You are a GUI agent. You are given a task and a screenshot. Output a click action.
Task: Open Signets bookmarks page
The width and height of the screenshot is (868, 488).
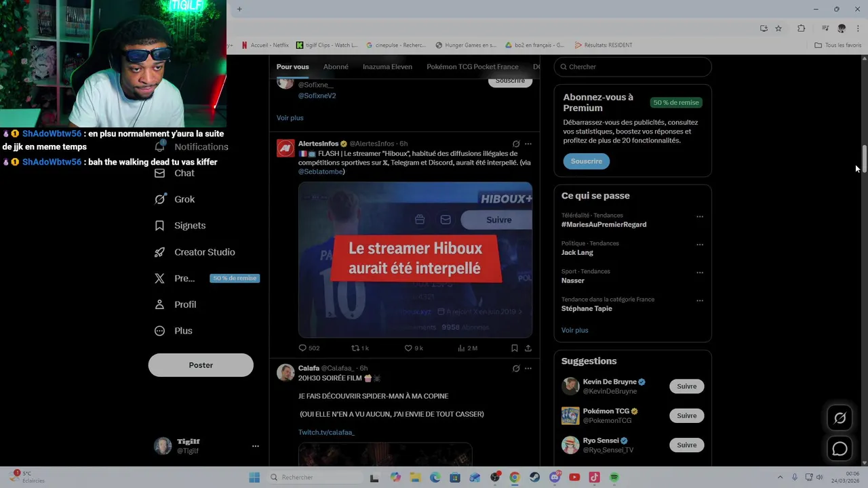[180, 226]
